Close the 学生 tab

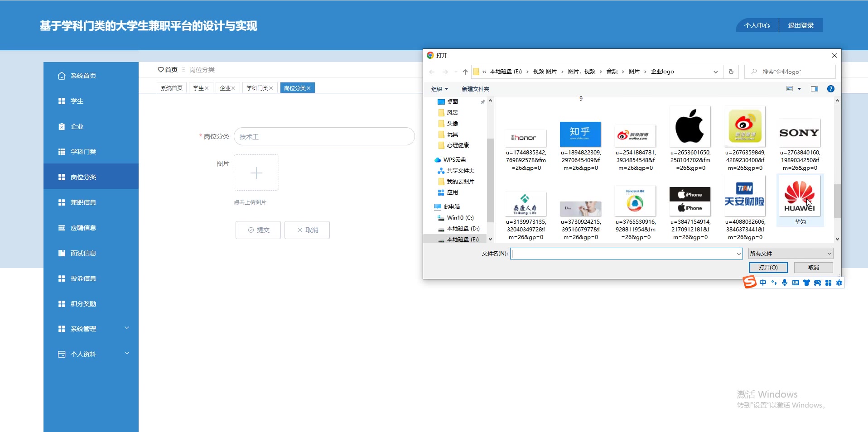click(207, 88)
